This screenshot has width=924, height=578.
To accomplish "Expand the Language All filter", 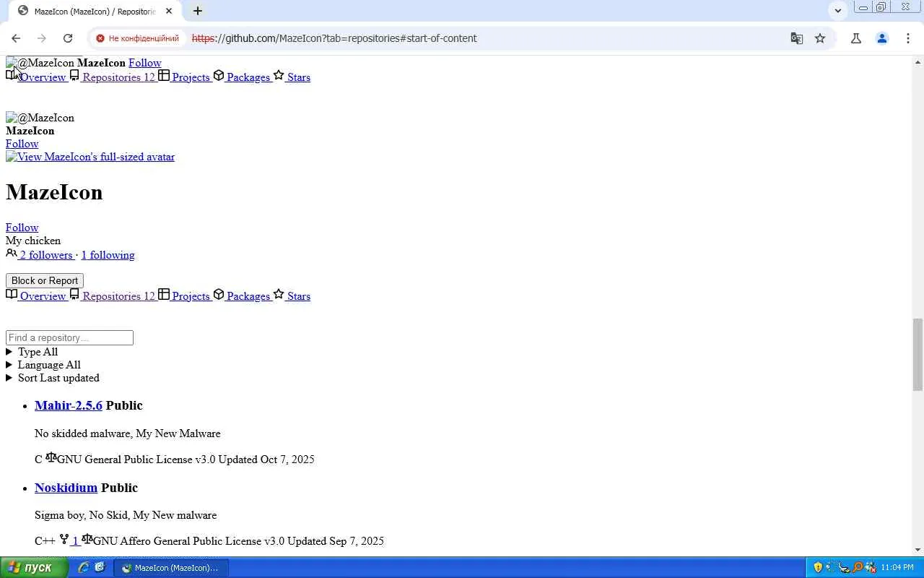I will coord(43,365).
